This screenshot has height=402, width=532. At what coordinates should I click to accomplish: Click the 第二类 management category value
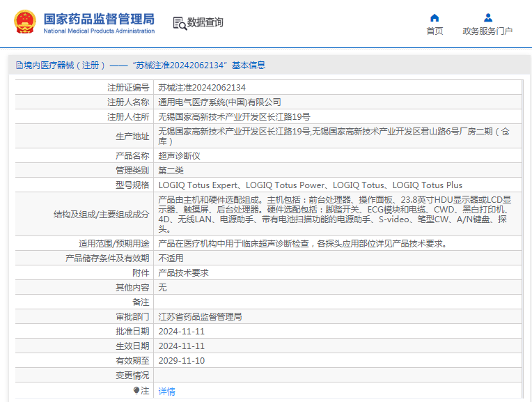171,170
